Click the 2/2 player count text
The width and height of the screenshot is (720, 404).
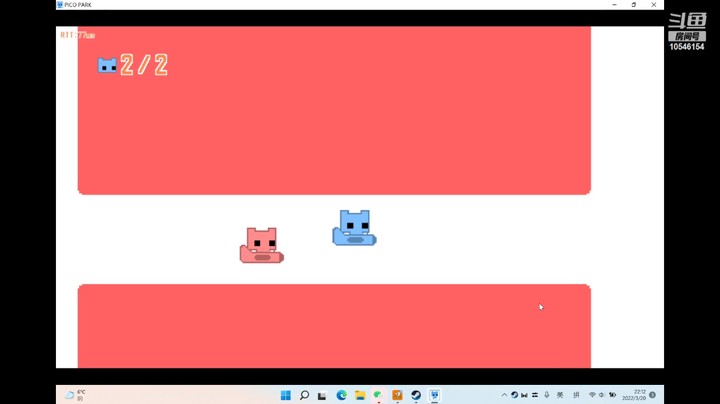tap(144, 65)
